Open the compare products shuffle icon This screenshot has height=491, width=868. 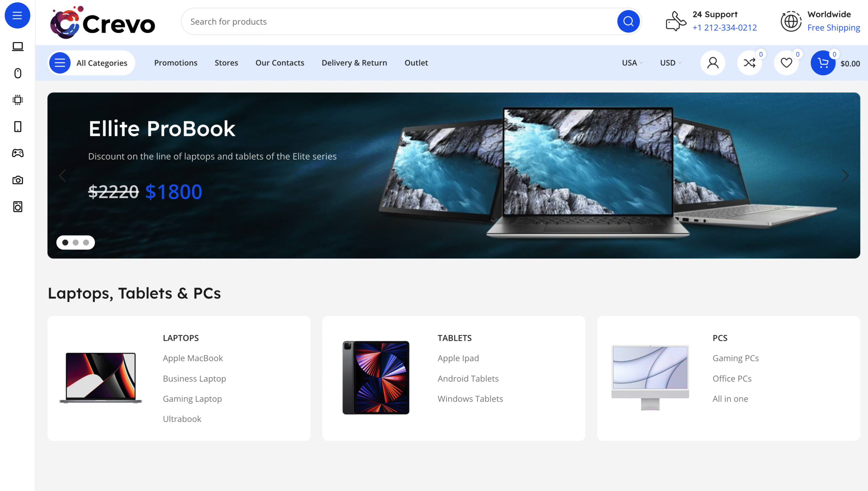coord(749,63)
